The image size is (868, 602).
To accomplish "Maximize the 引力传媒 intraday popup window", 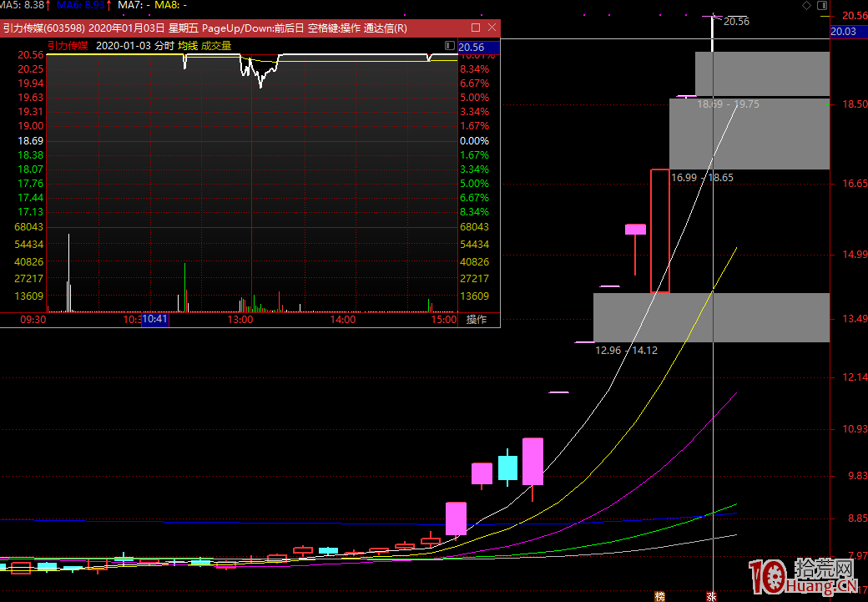I will (476, 28).
